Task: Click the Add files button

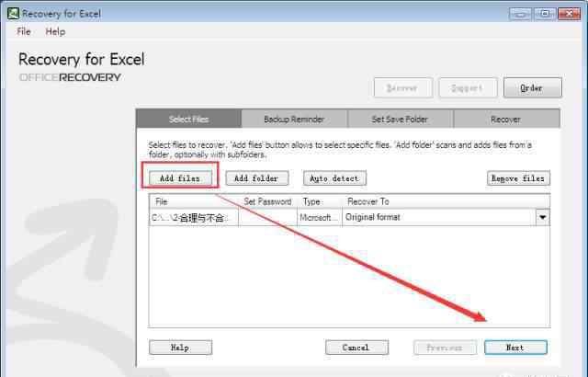Action: pos(180,178)
